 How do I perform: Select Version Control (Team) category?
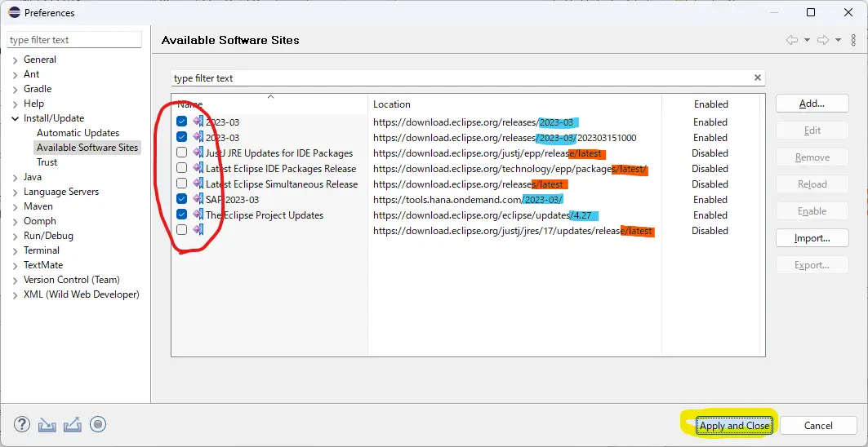click(x=71, y=279)
